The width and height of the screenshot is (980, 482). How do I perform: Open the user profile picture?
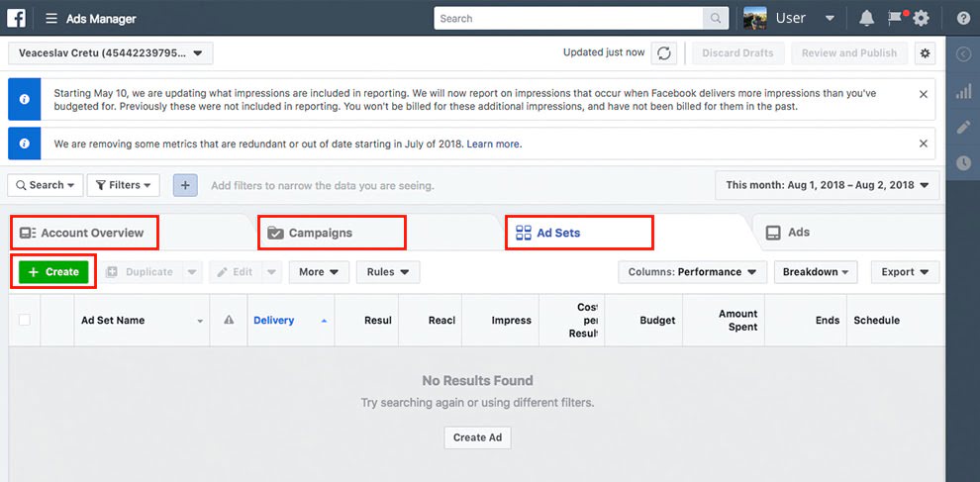pos(755,18)
